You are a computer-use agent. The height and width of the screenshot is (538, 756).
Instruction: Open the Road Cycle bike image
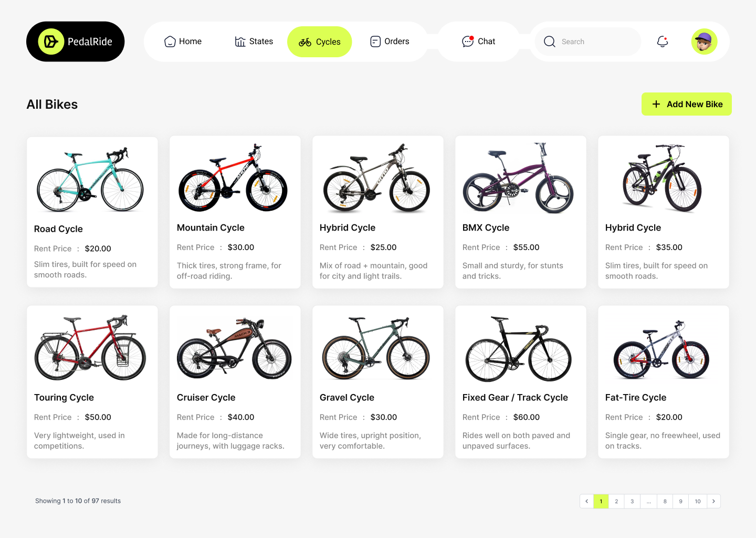point(90,179)
